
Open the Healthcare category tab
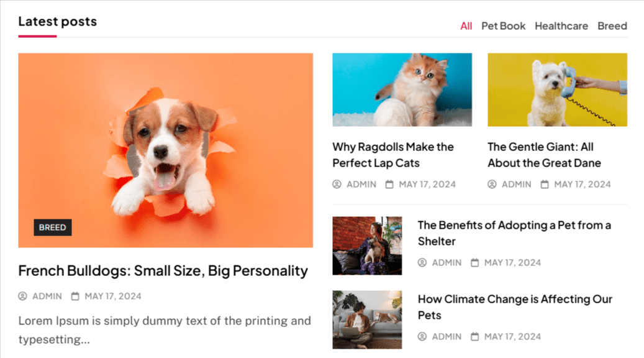[561, 26]
